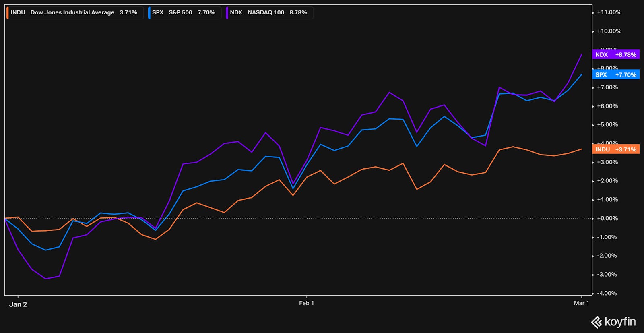Viewport: 644px width, 333px height.
Task: Select the SPX S&P 500 legend chip
Action: click(184, 12)
